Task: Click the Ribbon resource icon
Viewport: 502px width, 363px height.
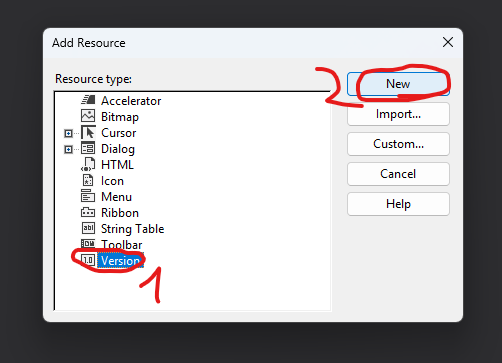Action: (x=88, y=212)
